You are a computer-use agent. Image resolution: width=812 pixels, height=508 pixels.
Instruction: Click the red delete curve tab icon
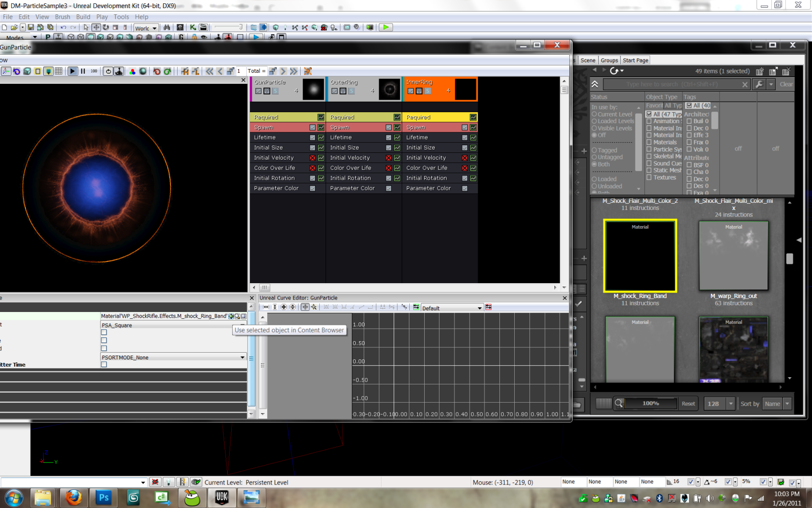(488, 307)
